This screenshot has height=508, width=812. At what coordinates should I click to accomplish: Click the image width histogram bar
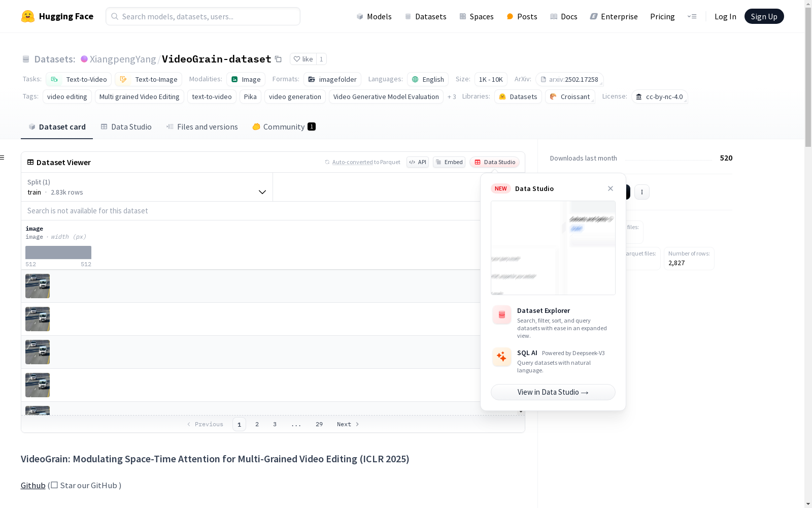58,252
